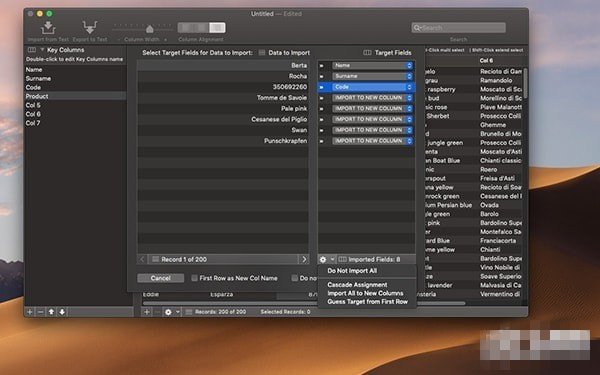The height and width of the screenshot is (375, 600).
Task: Open target dropdown for Punschkrapfen row
Action: 372,141
